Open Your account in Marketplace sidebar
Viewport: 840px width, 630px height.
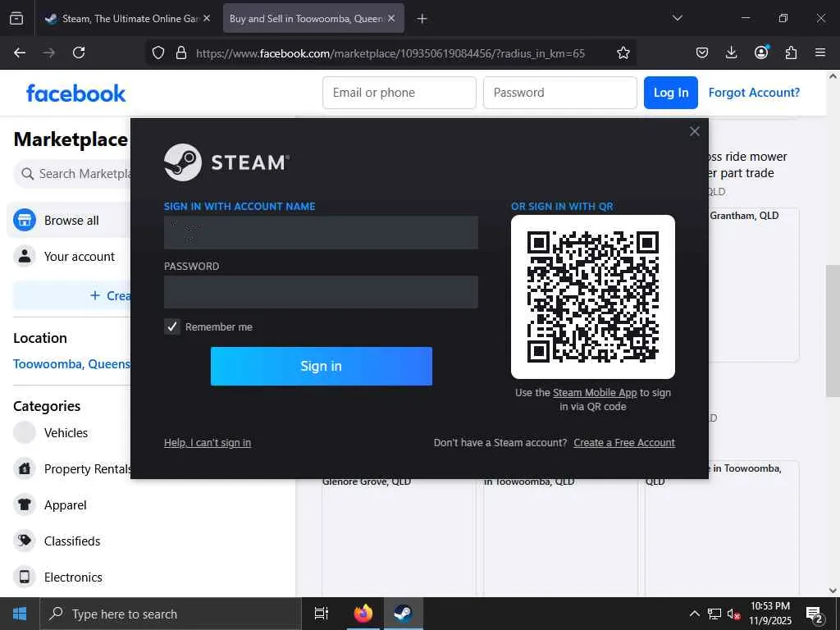tap(69, 256)
